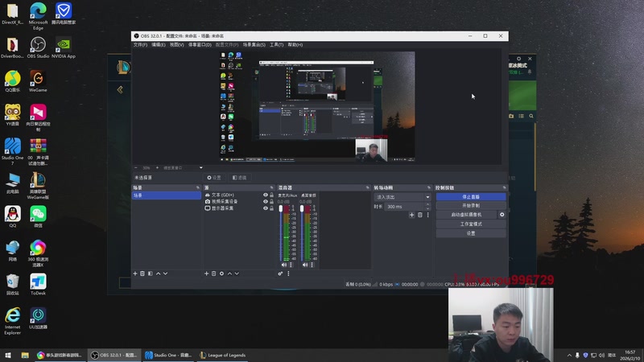Screen dimensions: 644x362
Task: Move the scene down in the Scenes panel
Action: pos(166,274)
